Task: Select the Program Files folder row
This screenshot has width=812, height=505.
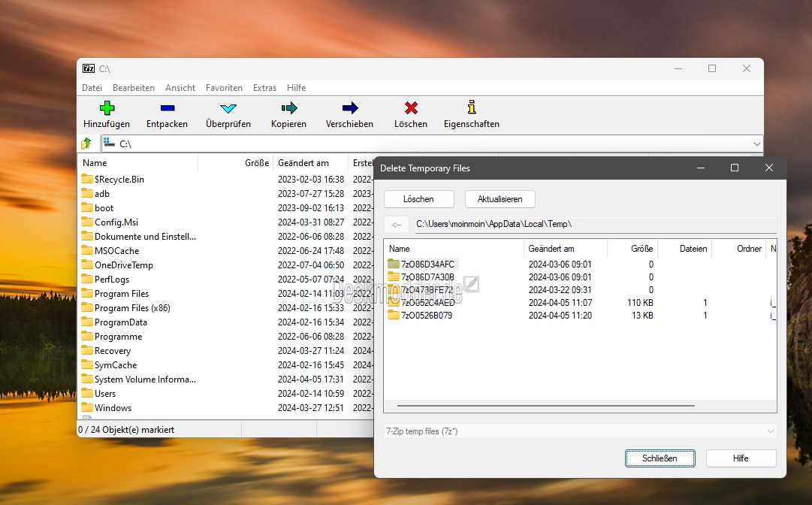Action: [226, 293]
